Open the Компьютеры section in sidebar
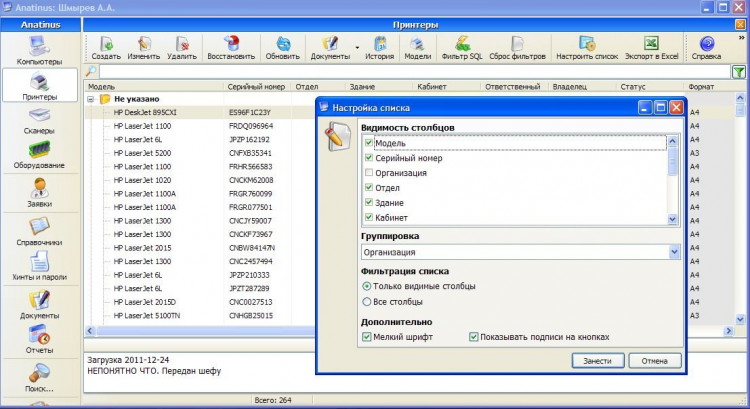Screen dimensions: 750x409 point(39,51)
